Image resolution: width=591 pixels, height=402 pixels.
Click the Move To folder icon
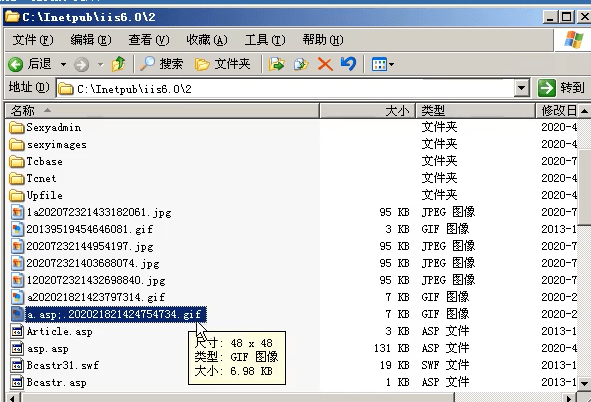tap(277, 64)
